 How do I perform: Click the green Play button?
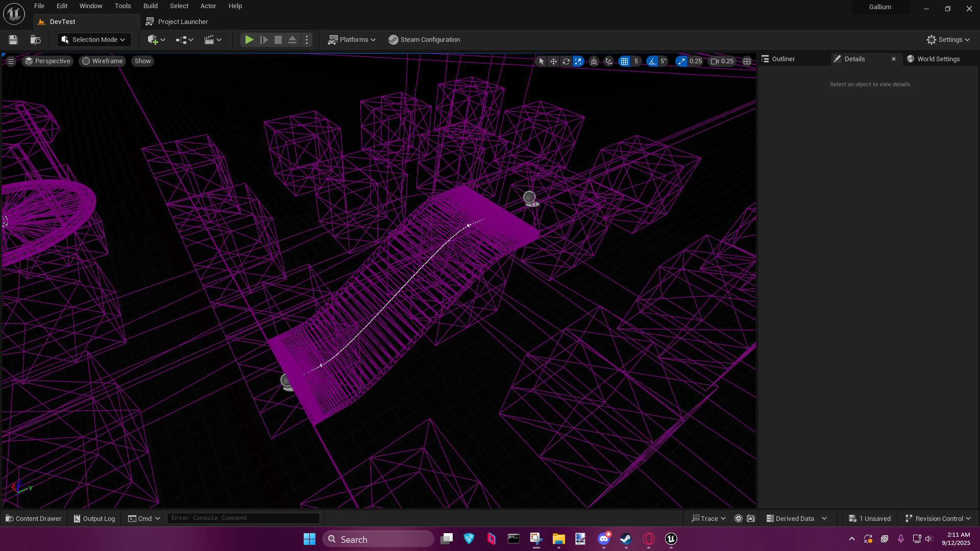pyautogui.click(x=249, y=40)
